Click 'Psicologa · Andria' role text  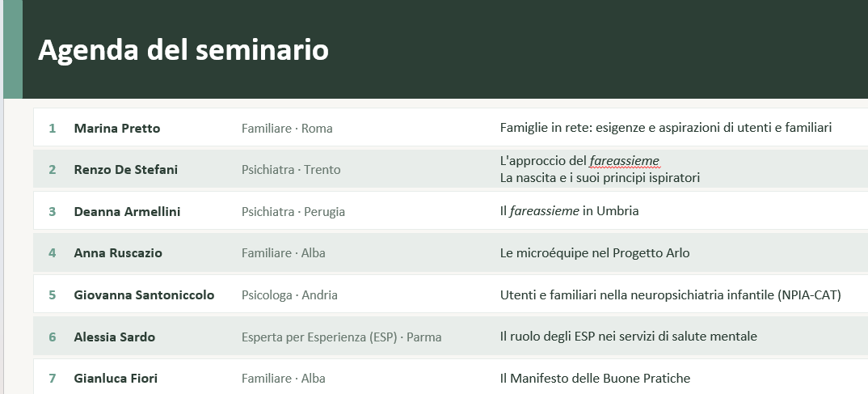pyautogui.click(x=289, y=294)
